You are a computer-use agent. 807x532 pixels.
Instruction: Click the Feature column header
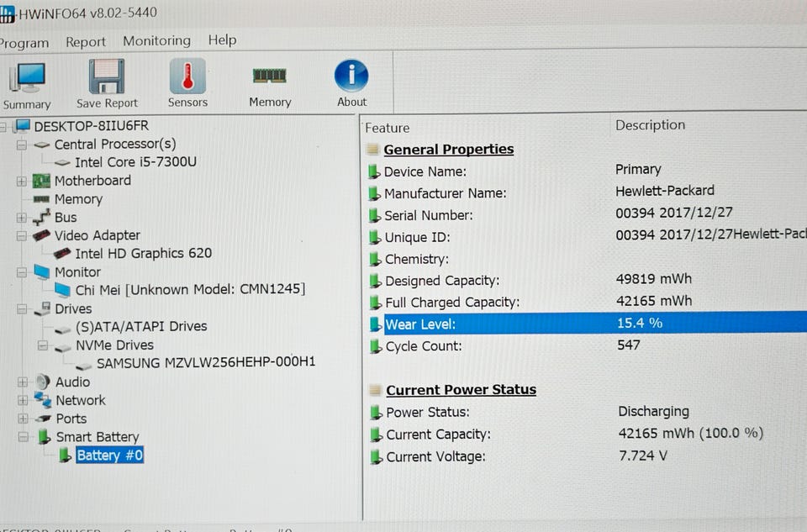click(x=388, y=128)
